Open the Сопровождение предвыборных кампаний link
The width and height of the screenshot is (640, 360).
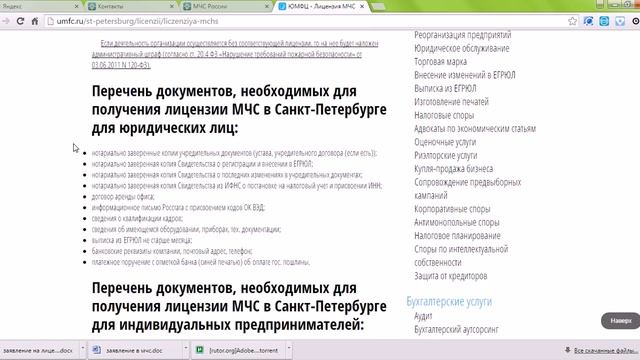[x=468, y=189]
